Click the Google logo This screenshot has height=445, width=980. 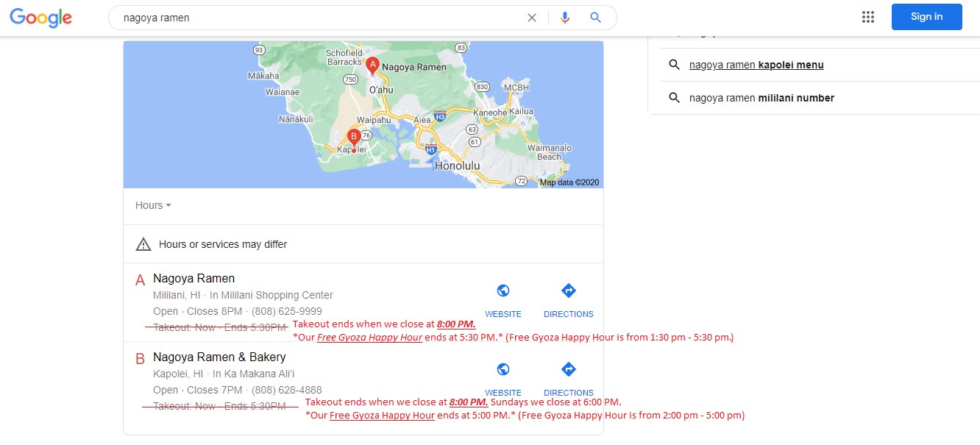tap(41, 18)
